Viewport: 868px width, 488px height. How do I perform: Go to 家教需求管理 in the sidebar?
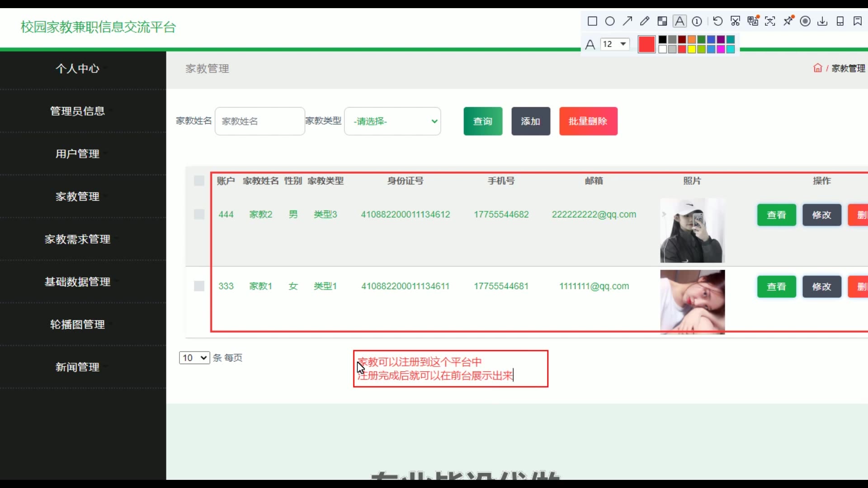point(77,239)
